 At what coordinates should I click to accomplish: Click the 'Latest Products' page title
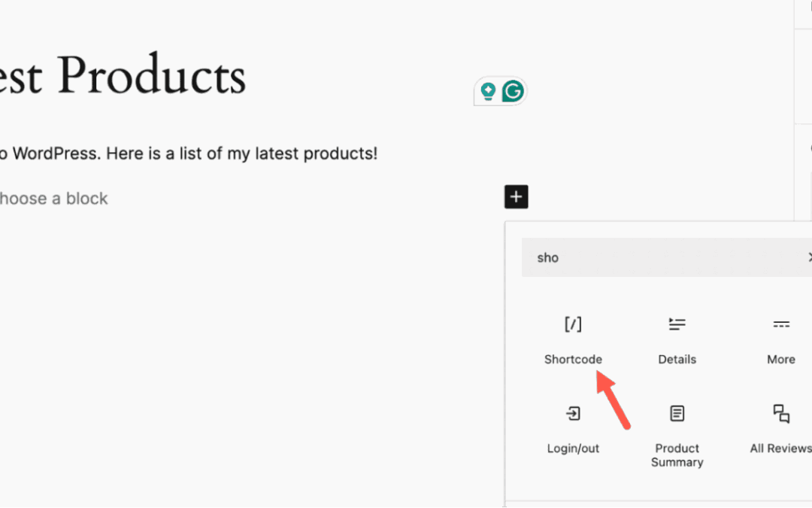click(x=123, y=76)
